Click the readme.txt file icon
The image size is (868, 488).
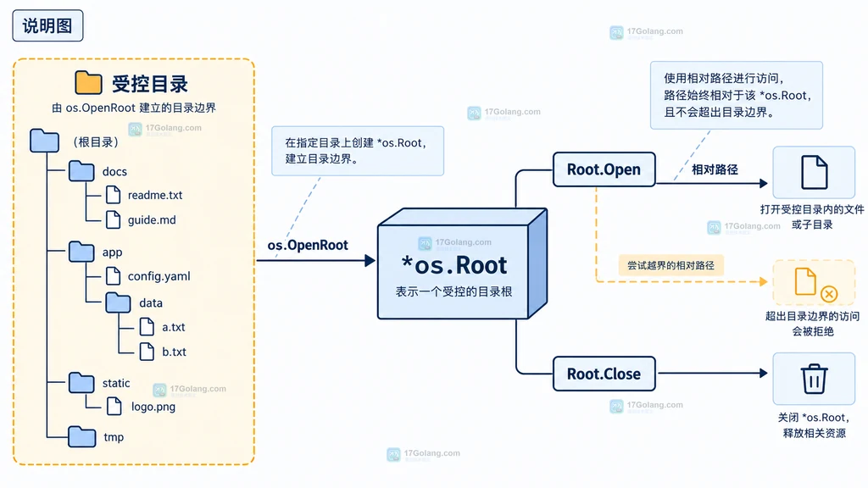113,195
